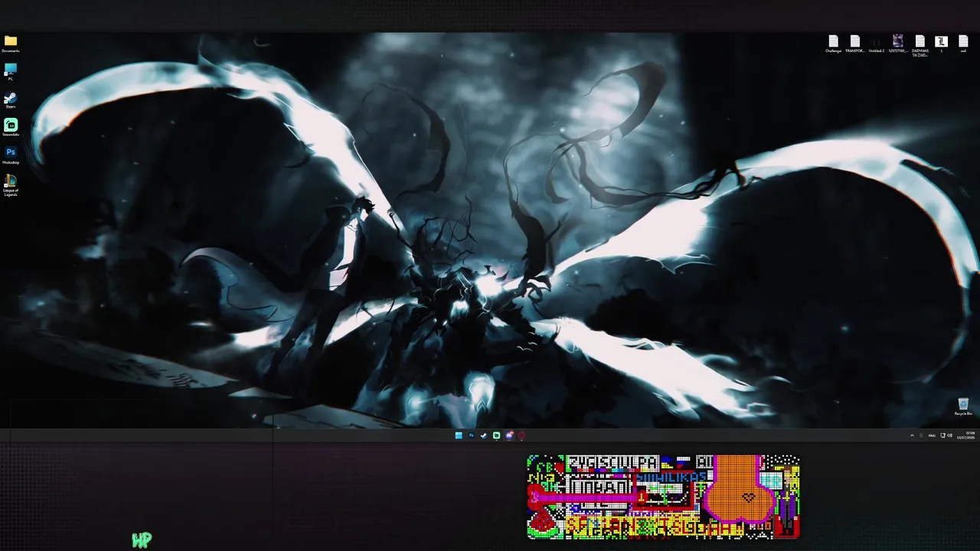Launch Streamlabs from the desktop icon
Image resolution: width=980 pixels, height=551 pixels.
pos(11,127)
